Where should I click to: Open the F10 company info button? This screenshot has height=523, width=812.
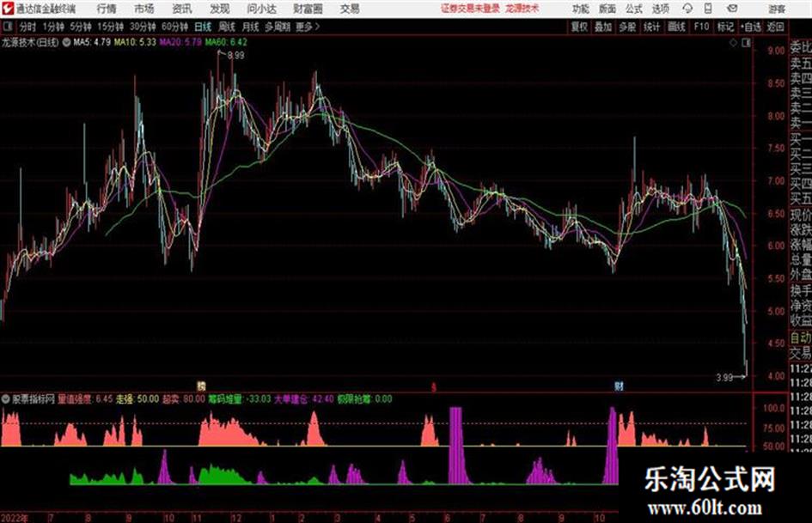701,27
